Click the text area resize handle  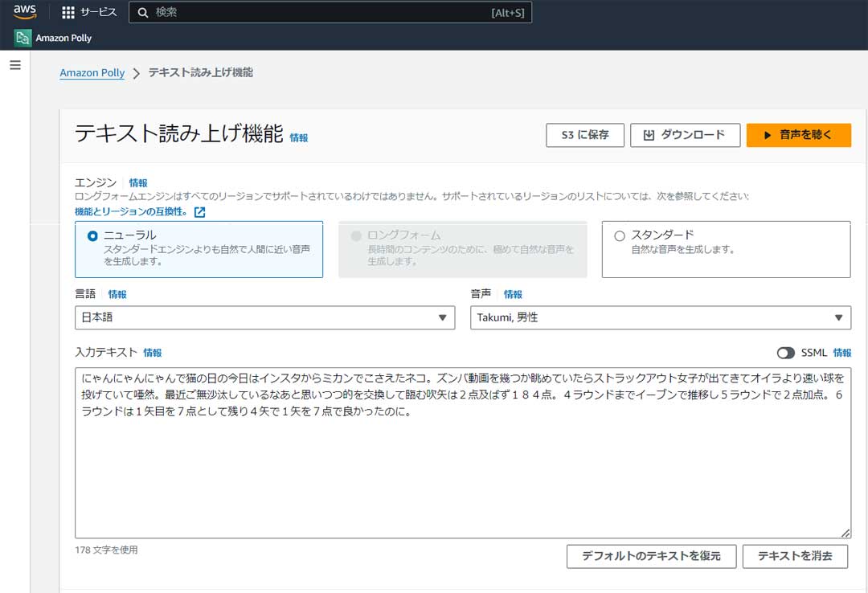click(x=845, y=533)
